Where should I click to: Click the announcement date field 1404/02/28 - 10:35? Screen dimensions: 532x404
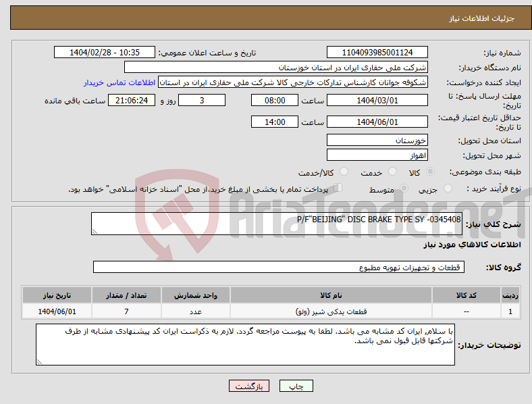[105, 53]
